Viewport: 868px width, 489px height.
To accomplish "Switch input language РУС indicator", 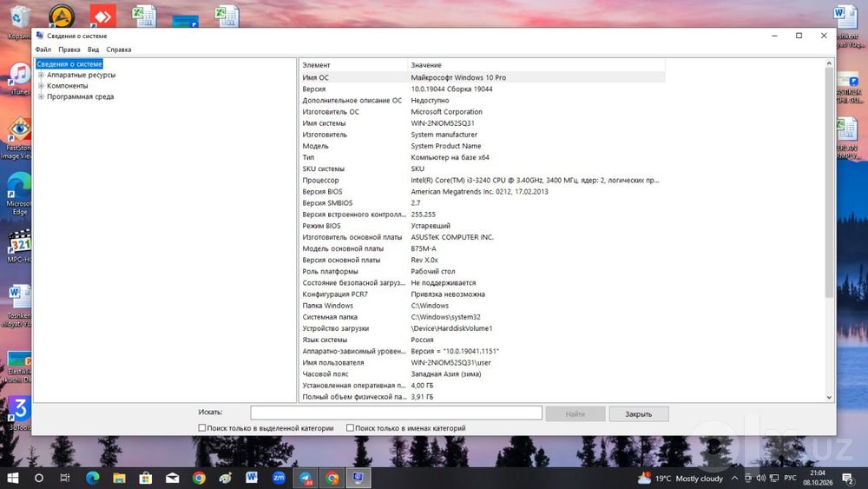I will (791, 478).
